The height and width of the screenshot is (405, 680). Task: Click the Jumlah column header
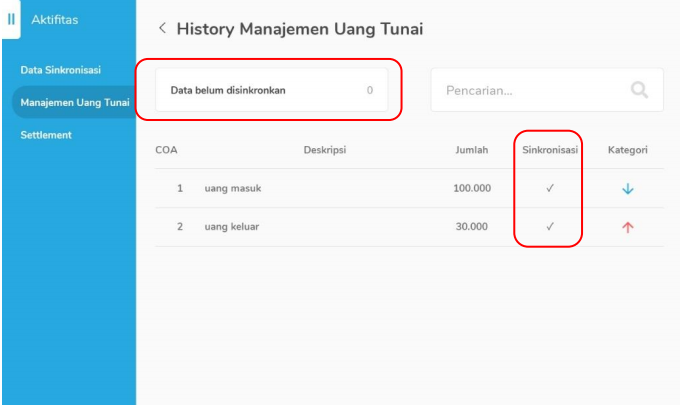point(471,150)
